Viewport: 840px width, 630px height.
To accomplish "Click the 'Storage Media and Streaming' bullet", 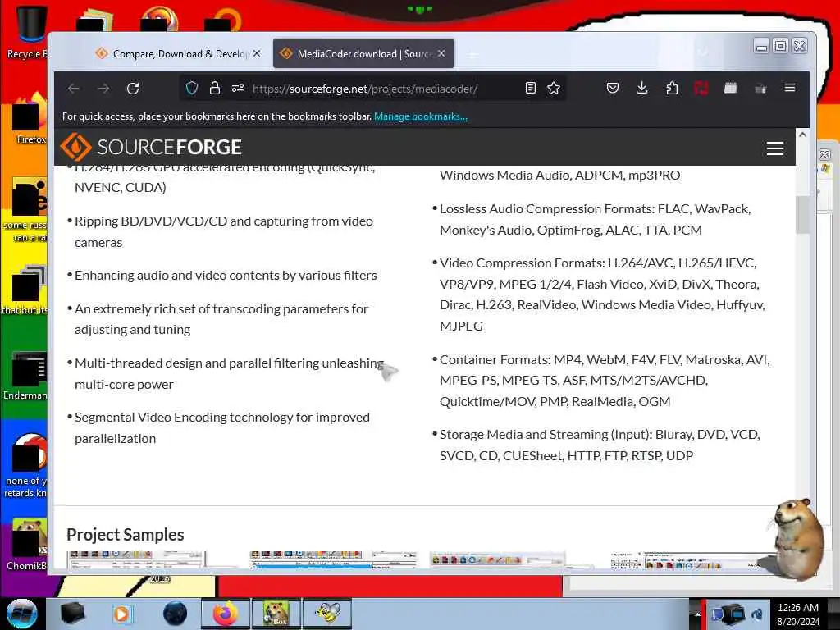I will [x=600, y=445].
